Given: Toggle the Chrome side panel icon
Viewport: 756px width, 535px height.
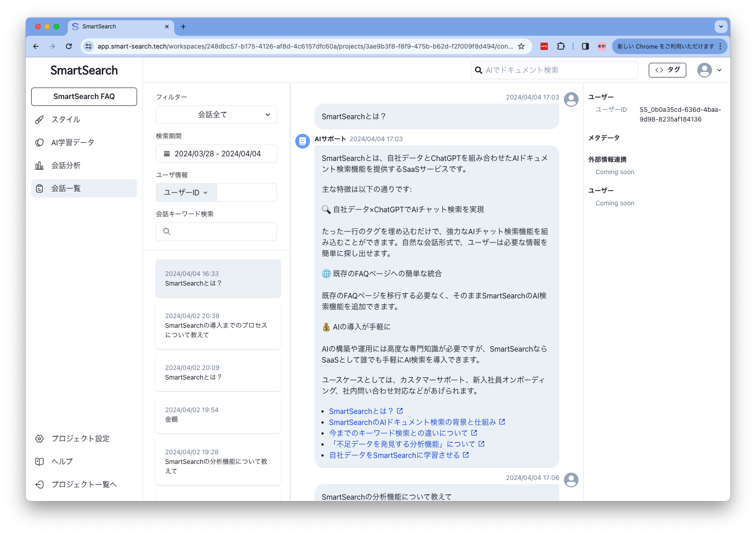Looking at the screenshot, I should pos(585,46).
